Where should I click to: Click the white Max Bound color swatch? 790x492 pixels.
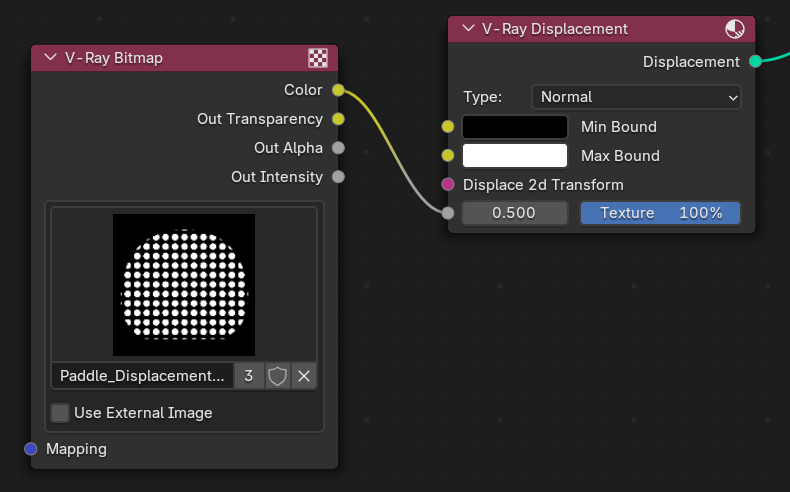515,156
